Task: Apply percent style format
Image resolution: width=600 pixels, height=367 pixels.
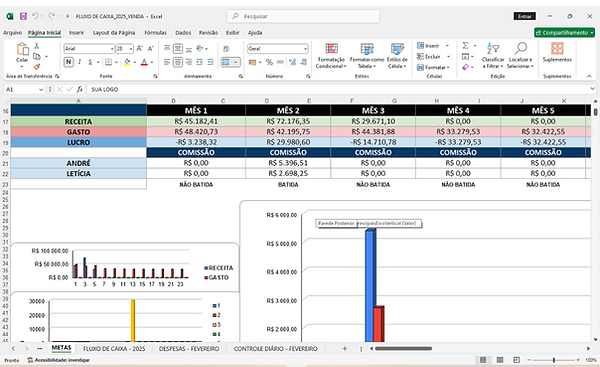Action: (x=269, y=62)
